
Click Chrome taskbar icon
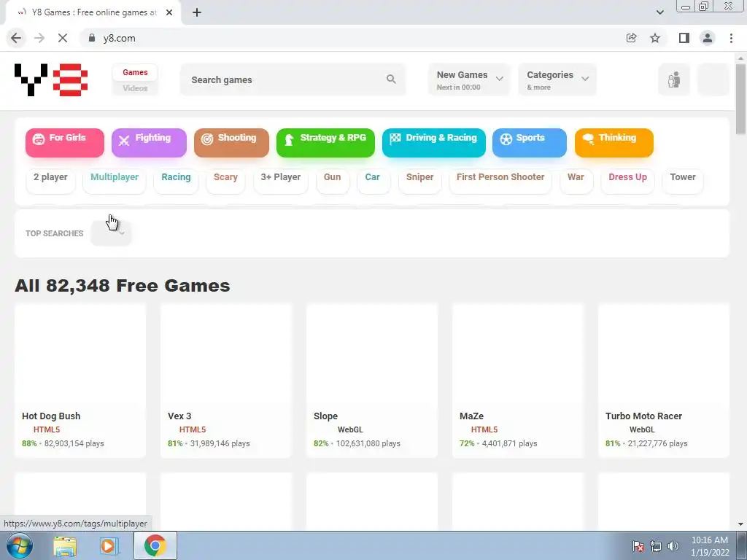[155, 545]
